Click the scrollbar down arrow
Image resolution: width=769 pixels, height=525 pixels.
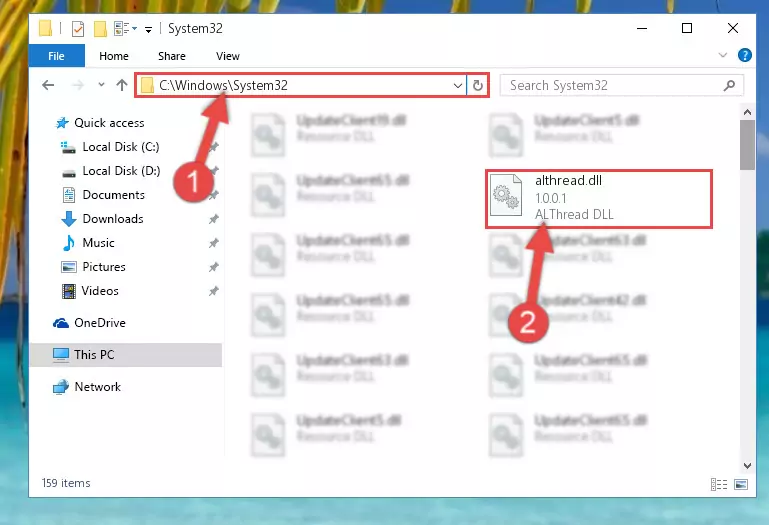pos(747,466)
